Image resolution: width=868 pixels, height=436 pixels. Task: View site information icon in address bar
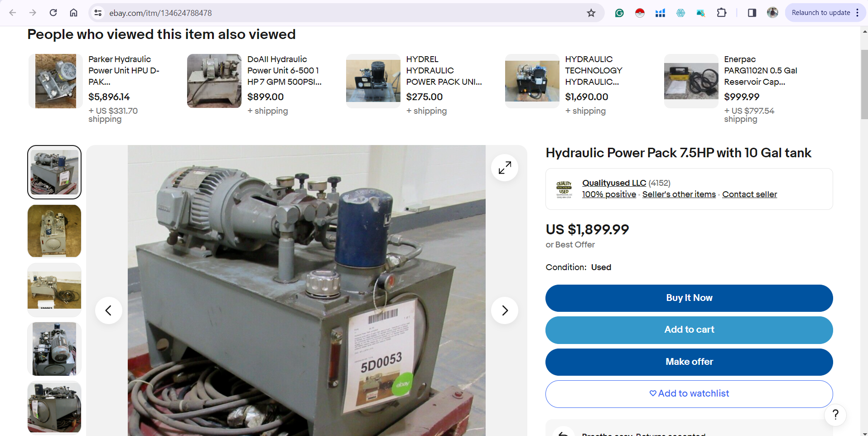(98, 13)
